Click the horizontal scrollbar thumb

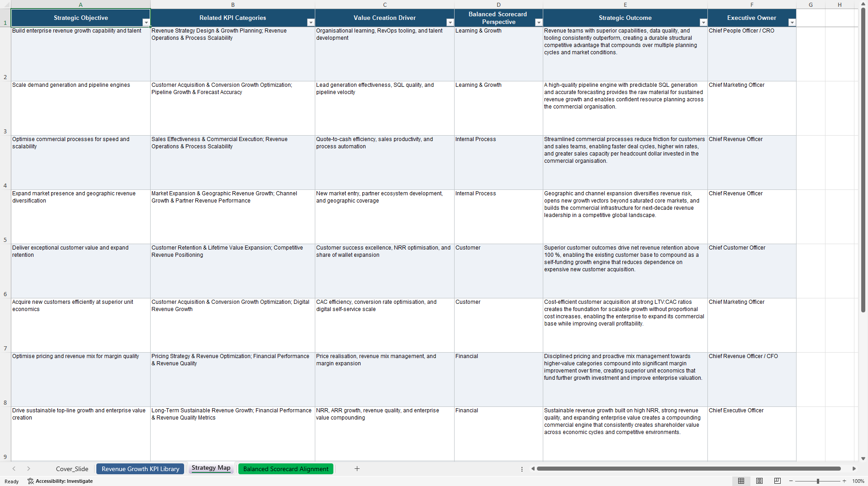[688, 469]
